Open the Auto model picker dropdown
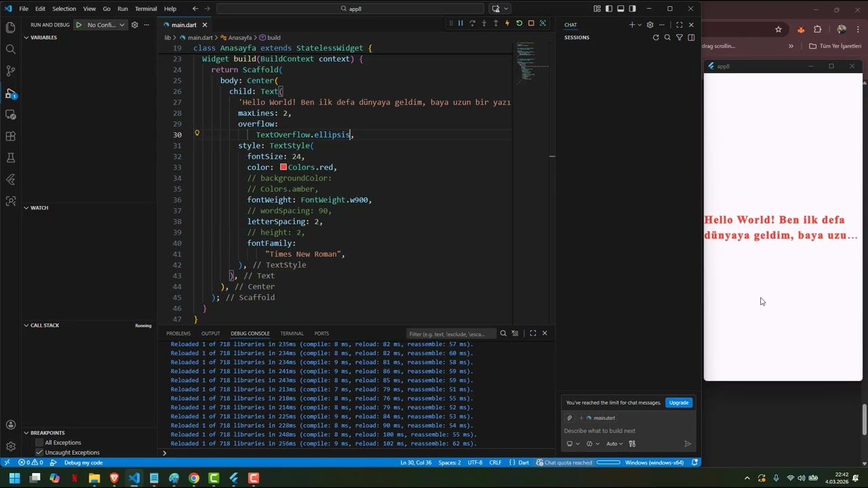This screenshot has height=488, width=868. point(614,444)
